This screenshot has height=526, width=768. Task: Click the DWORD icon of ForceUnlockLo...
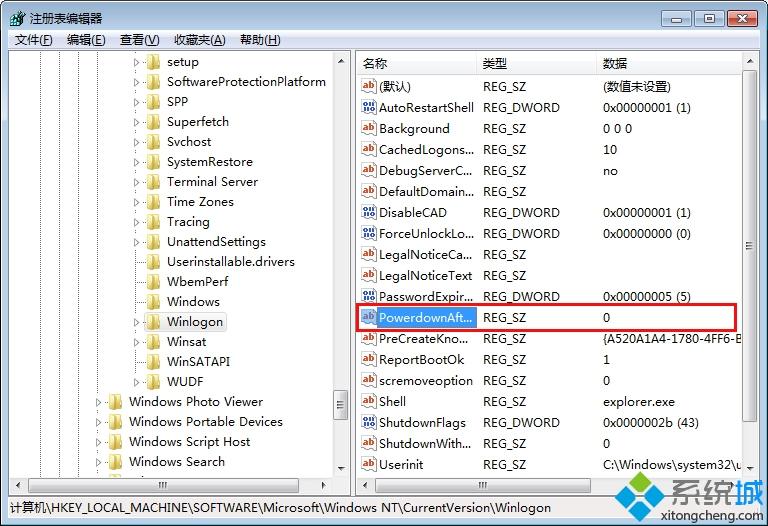[x=368, y=234]
